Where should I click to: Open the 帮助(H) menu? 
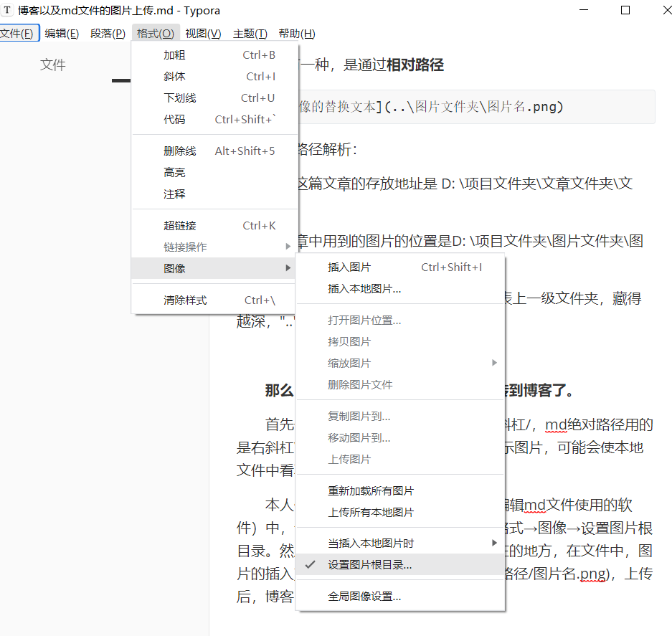tap(297, 34)
